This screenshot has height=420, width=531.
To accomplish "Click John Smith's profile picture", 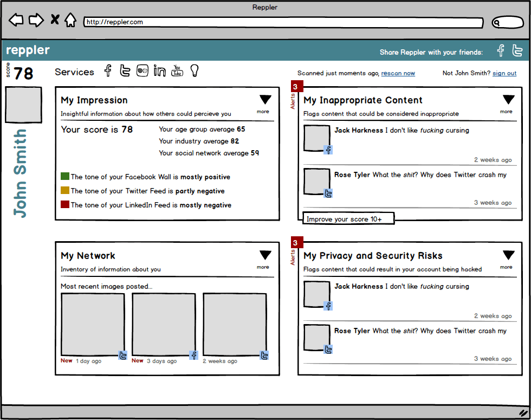I will pyautogui.click(x=23, y=105).
